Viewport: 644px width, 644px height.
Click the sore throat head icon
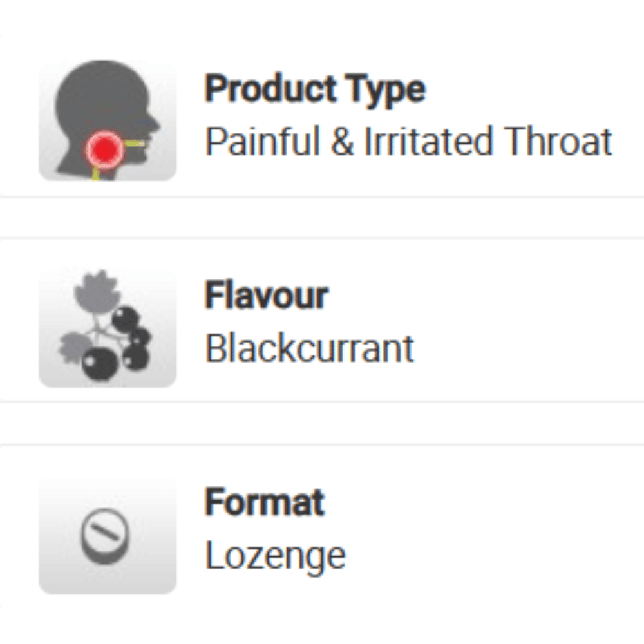pos(108,120)
